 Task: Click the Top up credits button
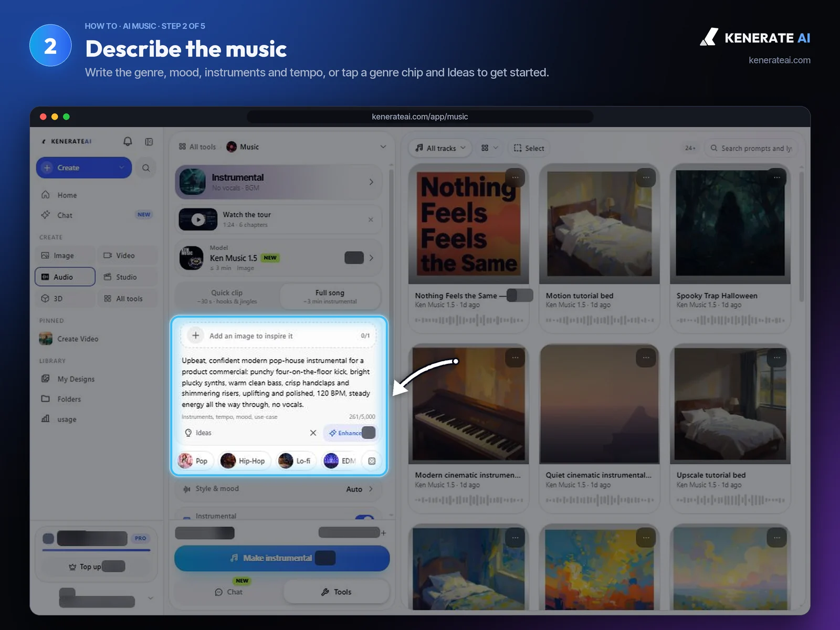(x=97, y=566)
